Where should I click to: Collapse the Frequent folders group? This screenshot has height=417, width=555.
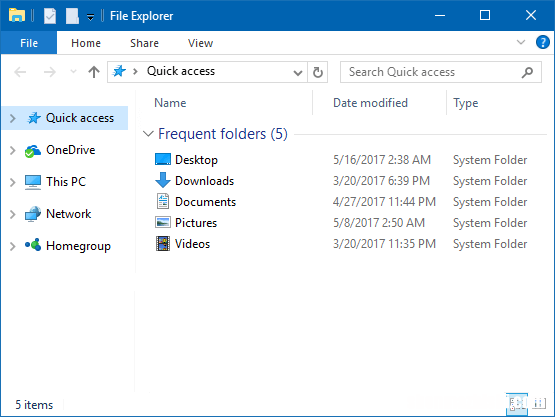click(x=148, y=134)
